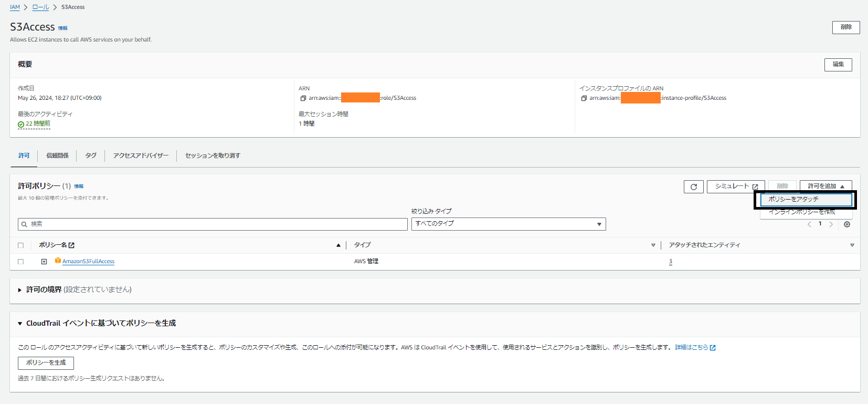Click the greyed 削除 button in policies toolbar
Screen dimensions: 868x404
click(x=782, y=187)
